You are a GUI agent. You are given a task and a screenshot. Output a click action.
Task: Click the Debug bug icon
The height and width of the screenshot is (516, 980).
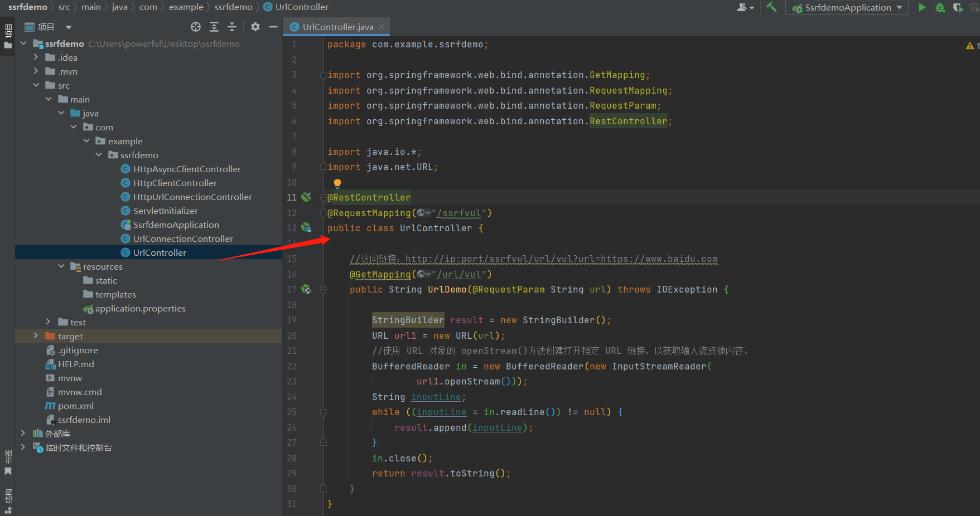point(940,7)
